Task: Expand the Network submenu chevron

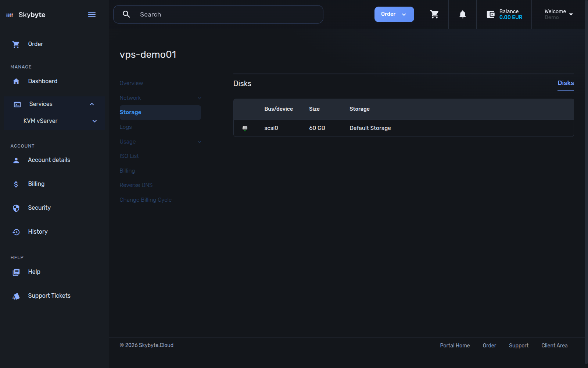Action: tap(200, 98)
